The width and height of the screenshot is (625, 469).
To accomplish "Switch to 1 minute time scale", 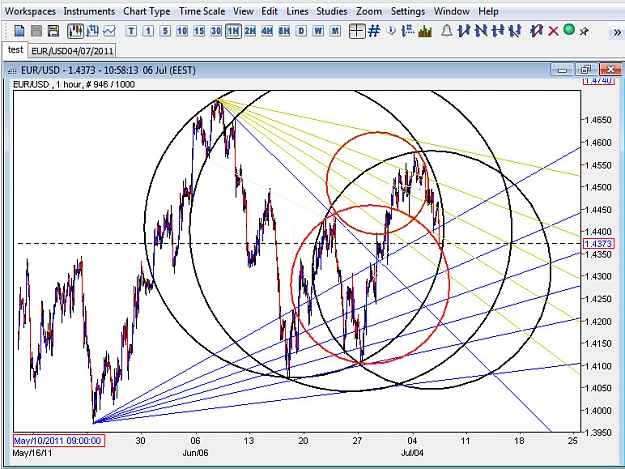I will (x=148, y=31).
